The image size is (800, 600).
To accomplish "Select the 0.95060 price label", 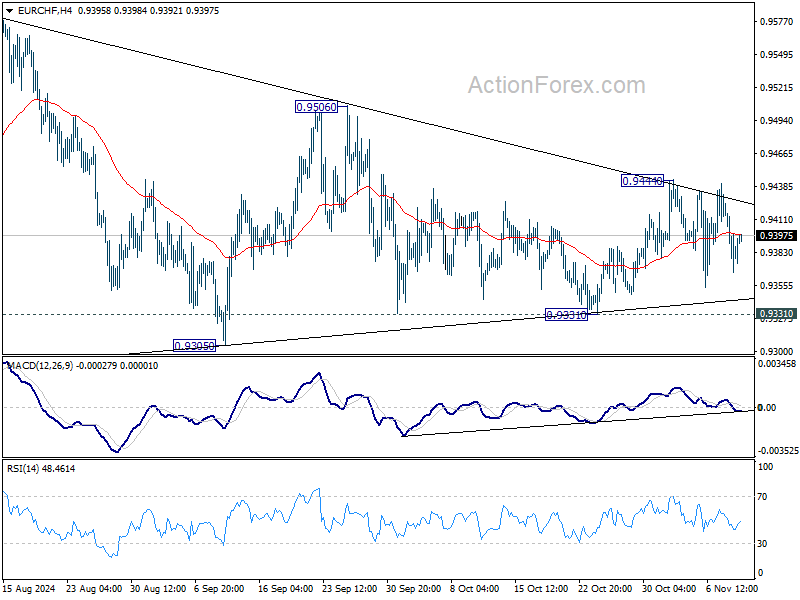I will (316, 107).
